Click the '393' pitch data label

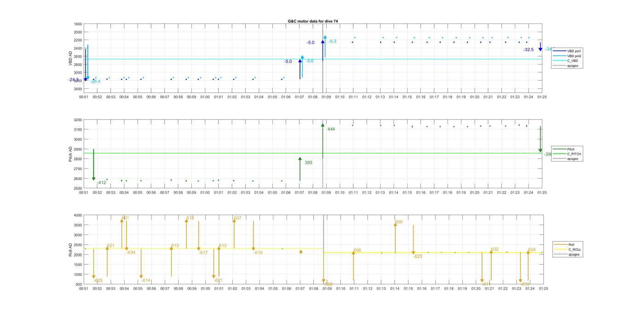(308, 163)
